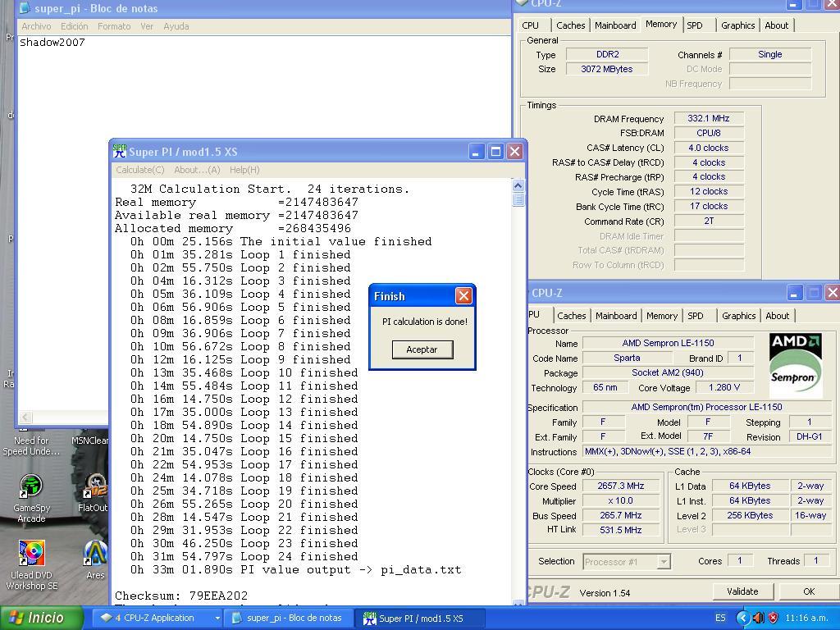Select SPD tab in upper CPU-Z window
Viewport: 840px width, 630px height.
click(x=695, y=25)
